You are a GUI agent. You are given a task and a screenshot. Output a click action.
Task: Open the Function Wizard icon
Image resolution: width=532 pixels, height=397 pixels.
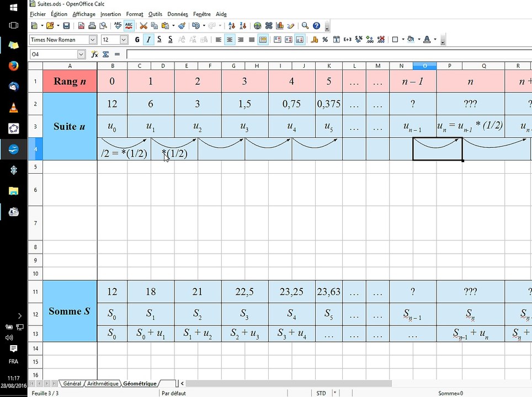click(94, 54)
